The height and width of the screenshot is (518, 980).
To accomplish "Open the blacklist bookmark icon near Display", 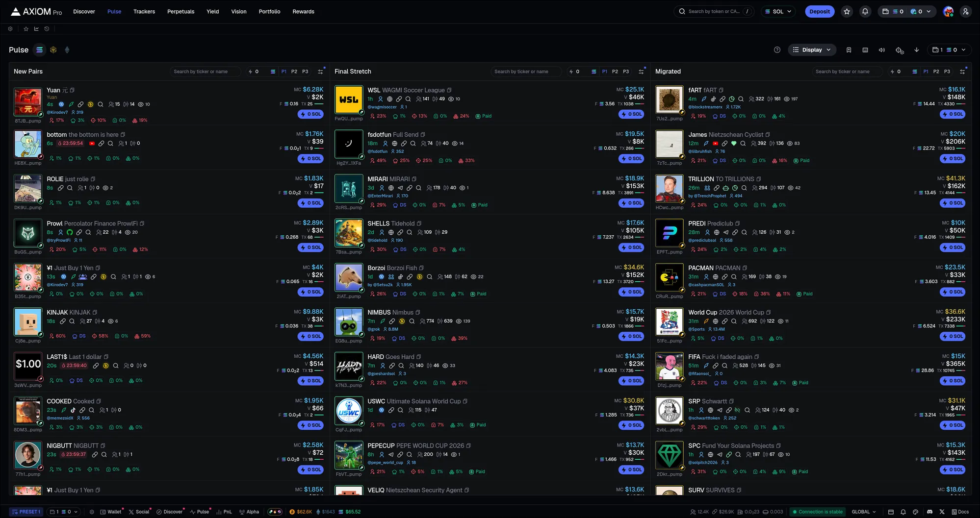I will pos(849,50).
